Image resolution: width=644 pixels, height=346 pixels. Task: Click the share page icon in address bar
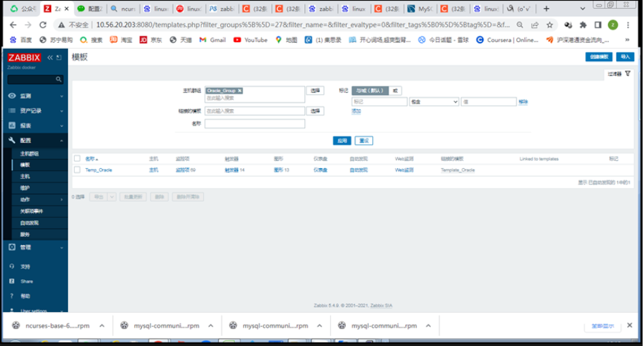tap(535, 25)
